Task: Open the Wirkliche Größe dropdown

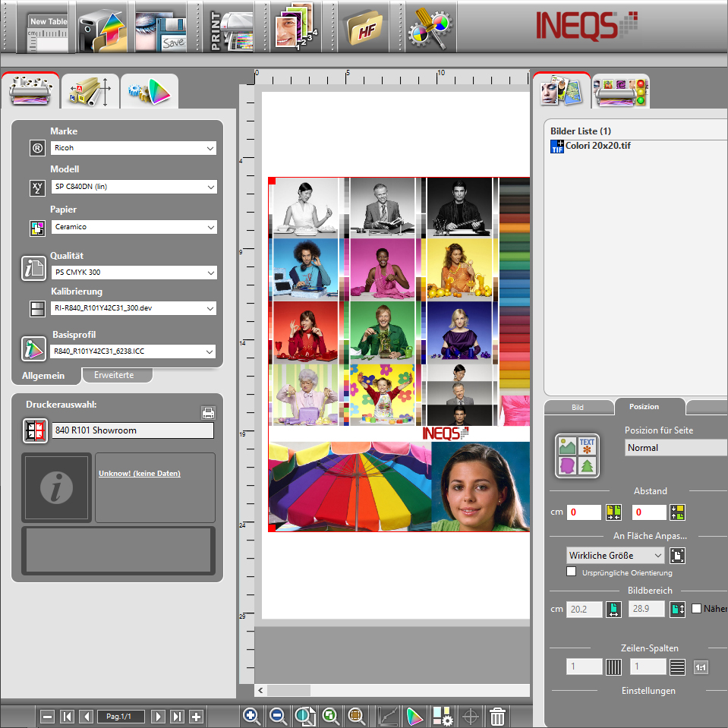Action: 615,556
